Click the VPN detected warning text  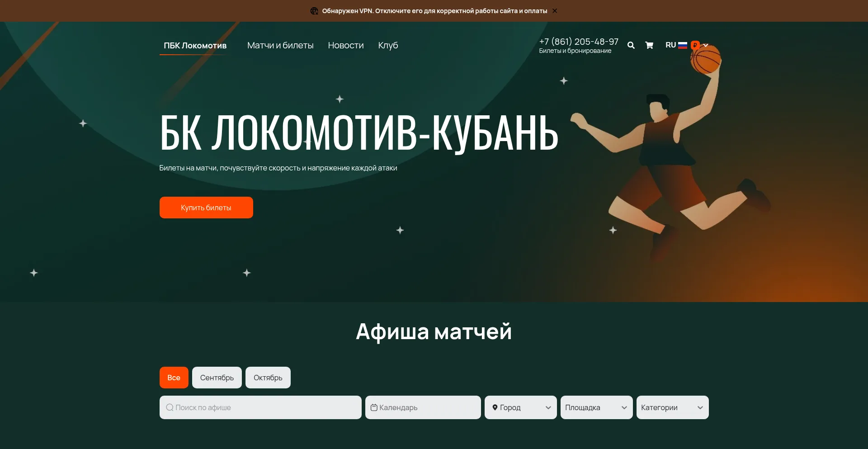[x=434, y=11]
